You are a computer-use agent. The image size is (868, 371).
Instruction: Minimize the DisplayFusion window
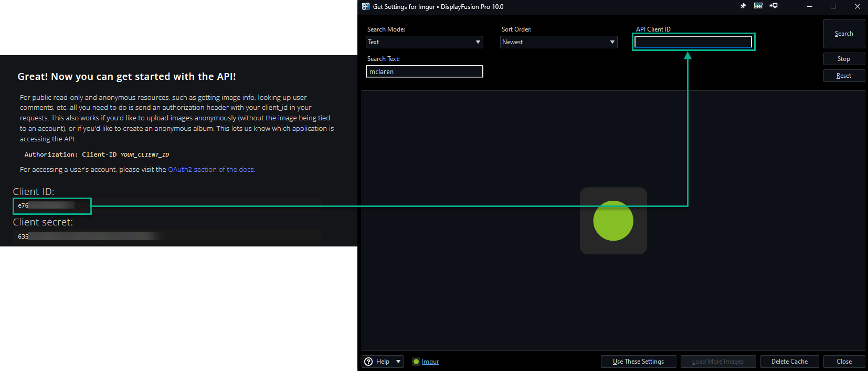809,6
